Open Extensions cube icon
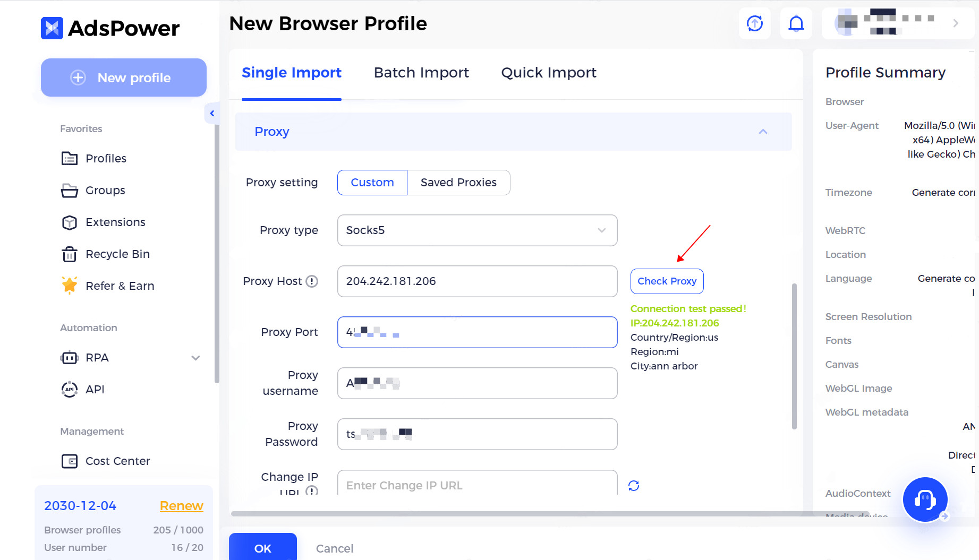The height and width of the screenshot is (560, 979). click(69, 222)
